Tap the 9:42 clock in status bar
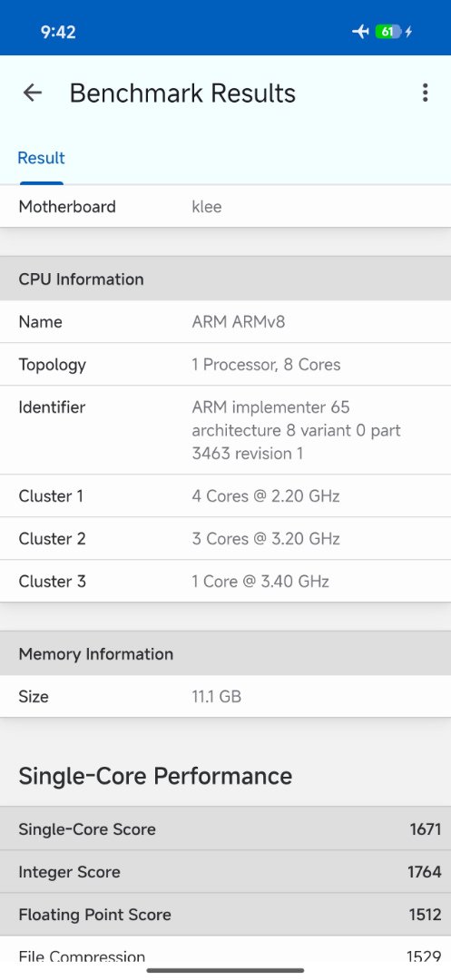This screenshot has height=980, width=451. 58,32
